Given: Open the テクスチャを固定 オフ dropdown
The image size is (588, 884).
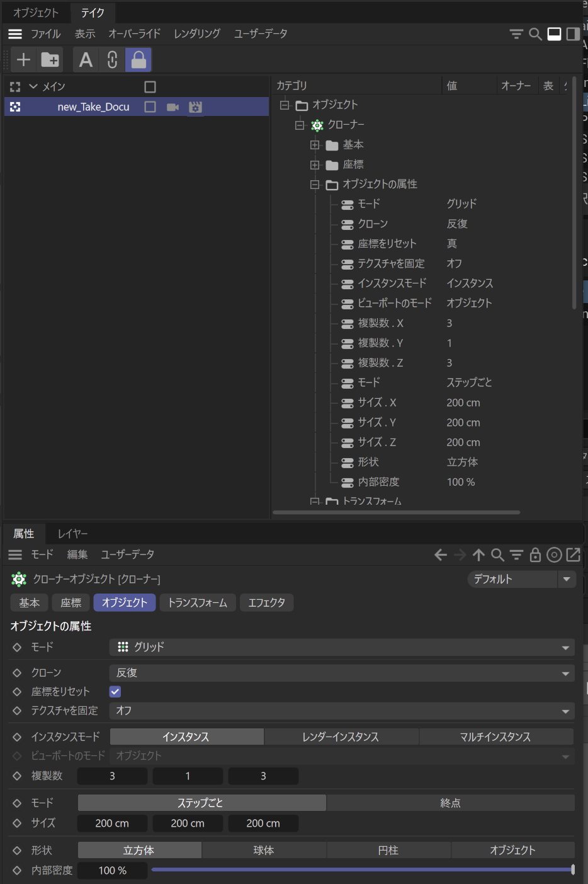Looking at the screenshot, I should click(342, 711).
